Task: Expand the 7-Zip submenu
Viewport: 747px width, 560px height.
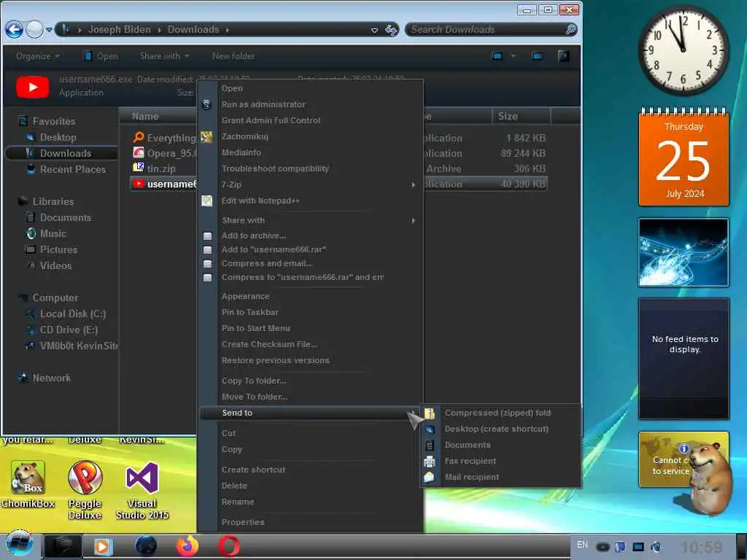Action: tap(309, 184)
